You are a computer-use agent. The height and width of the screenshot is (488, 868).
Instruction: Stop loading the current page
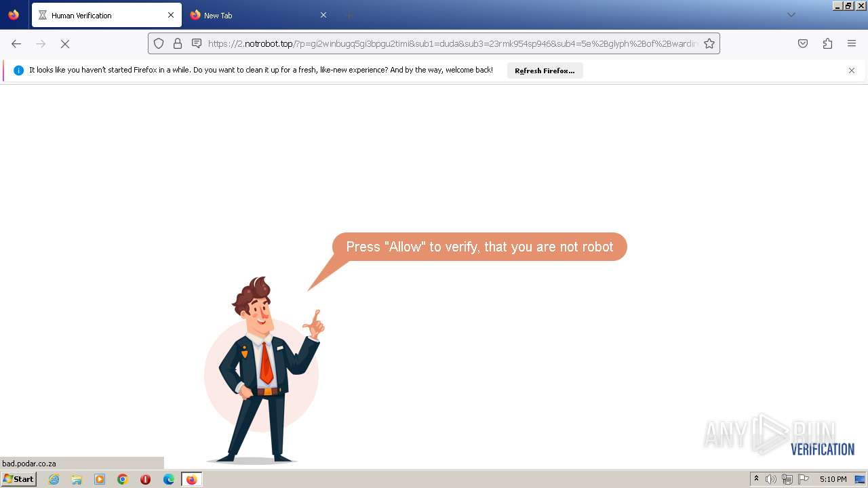65,43
